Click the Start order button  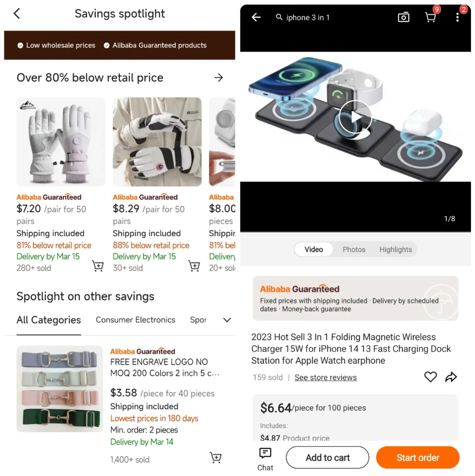(x=418, y=458)
